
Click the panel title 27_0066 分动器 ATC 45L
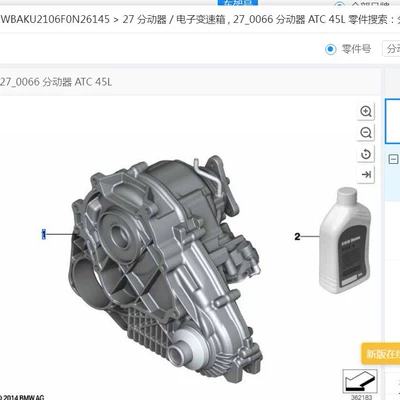tap(56, 82)
